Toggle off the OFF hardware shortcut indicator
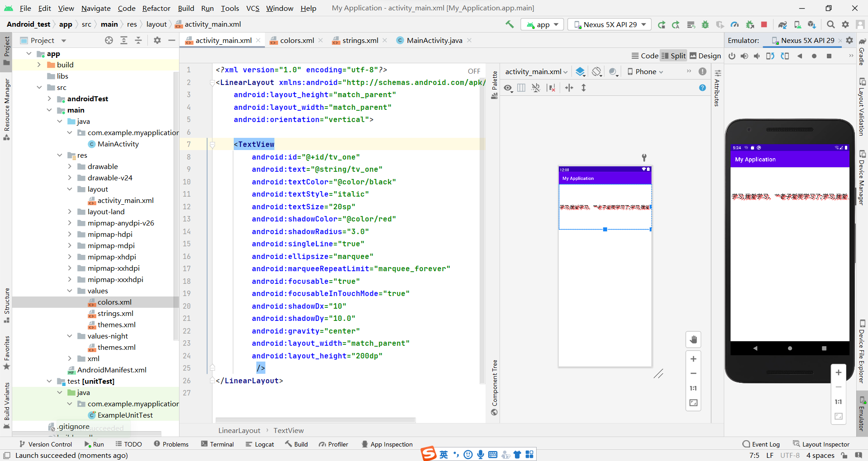Image resolution: width=868 pixels, height=461 pixels. tap(474, 71)
